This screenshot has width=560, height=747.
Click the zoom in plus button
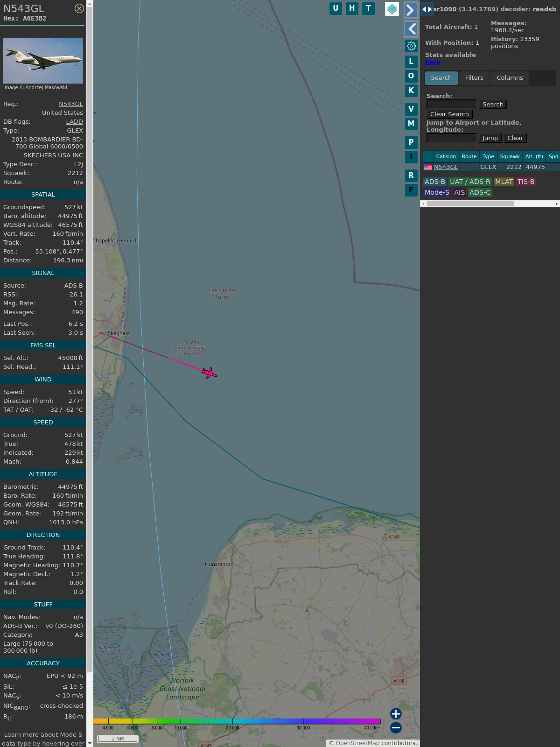coord(396,714)
